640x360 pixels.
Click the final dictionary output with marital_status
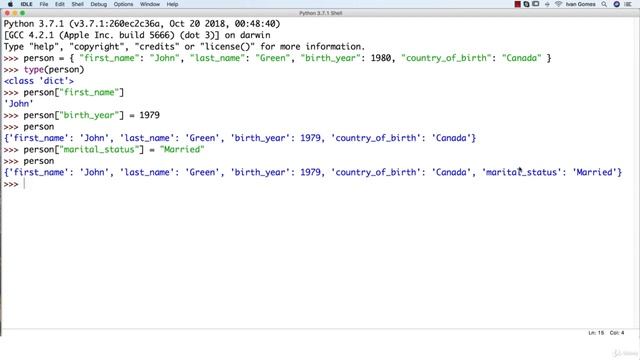point(313,172)
